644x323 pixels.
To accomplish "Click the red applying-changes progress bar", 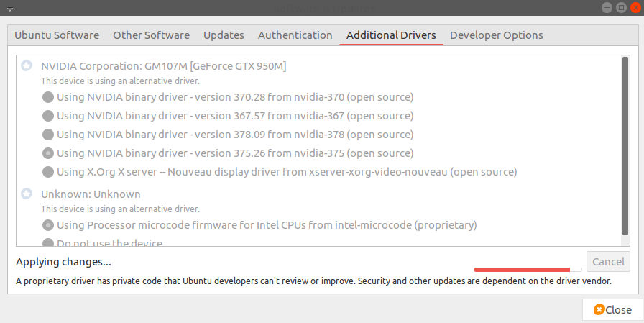I will pos(523,269).
